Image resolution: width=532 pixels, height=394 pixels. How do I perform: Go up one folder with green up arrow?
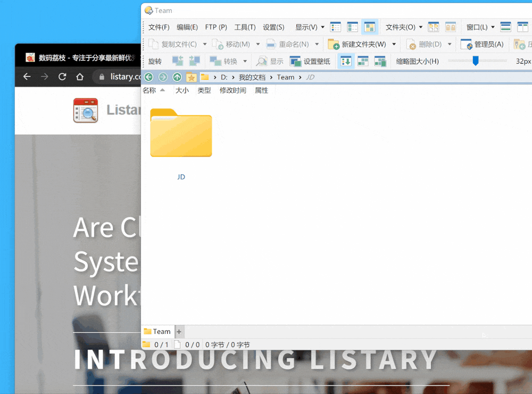tap(177, 77)
